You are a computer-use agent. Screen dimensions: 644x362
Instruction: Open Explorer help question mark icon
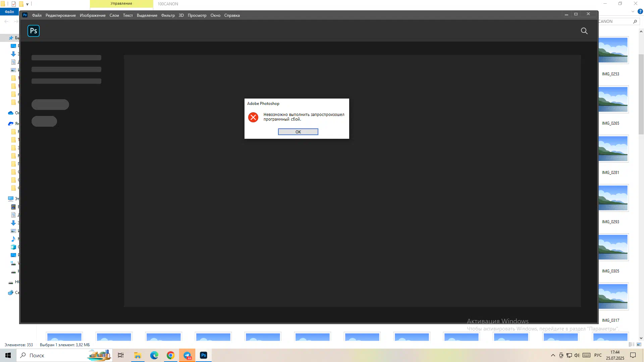(640, 11)
